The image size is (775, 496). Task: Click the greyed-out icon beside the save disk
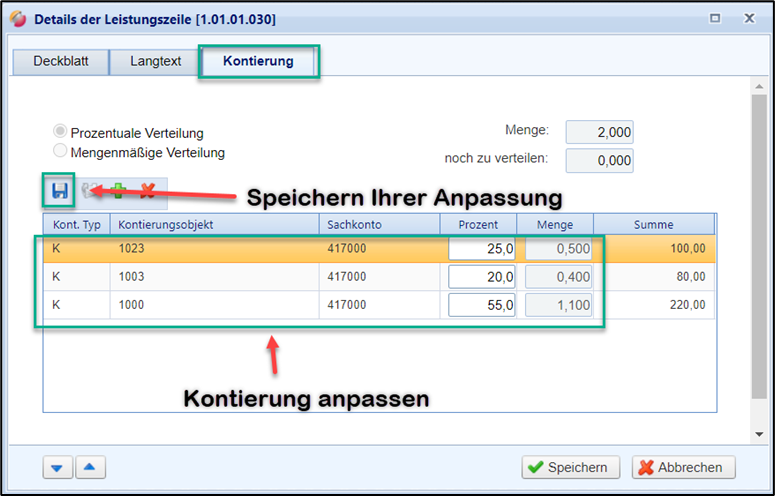[x=89, y=191]
